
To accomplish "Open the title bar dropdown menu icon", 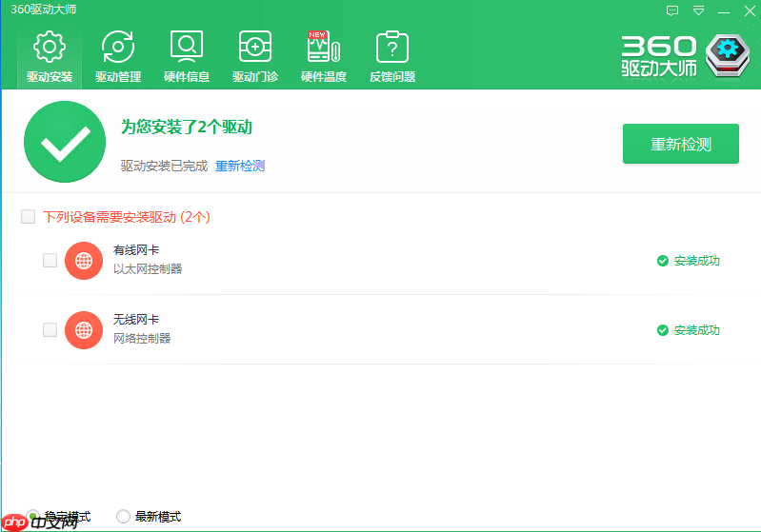I will [698, 10].
